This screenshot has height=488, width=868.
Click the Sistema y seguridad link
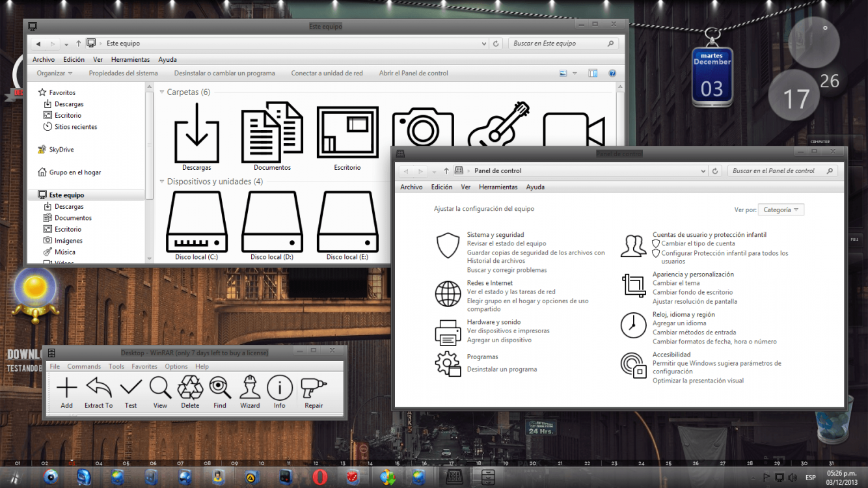(x=495, y=235)
